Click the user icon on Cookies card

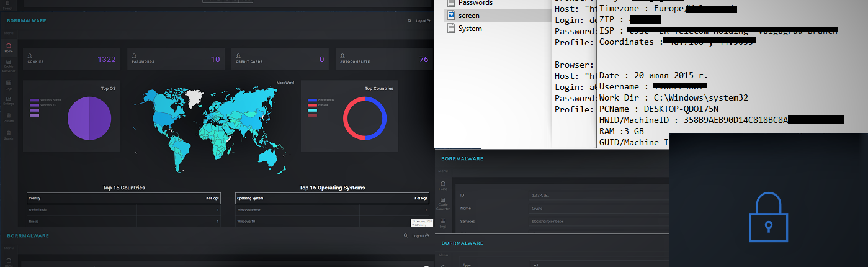[x=30, y=56]
